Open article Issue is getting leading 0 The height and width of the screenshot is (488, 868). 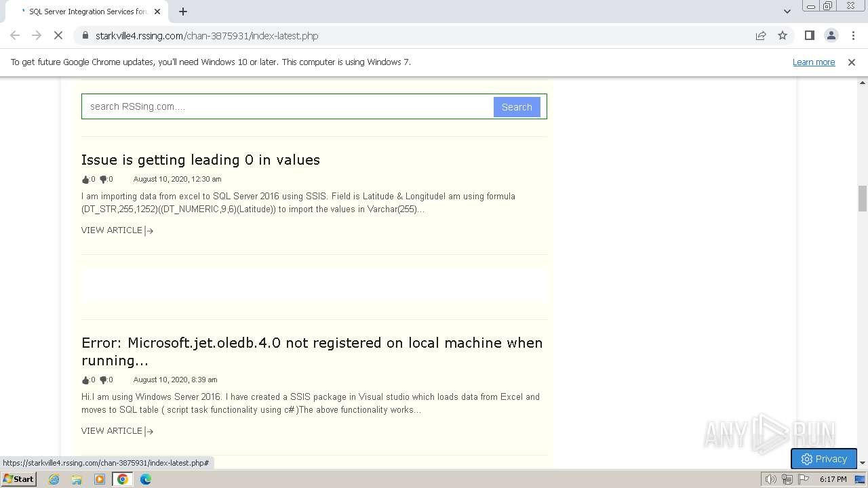(x=201, y=159)
